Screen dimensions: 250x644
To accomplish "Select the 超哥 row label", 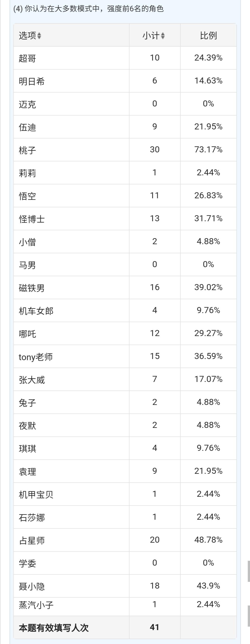I will pos(28,58).
